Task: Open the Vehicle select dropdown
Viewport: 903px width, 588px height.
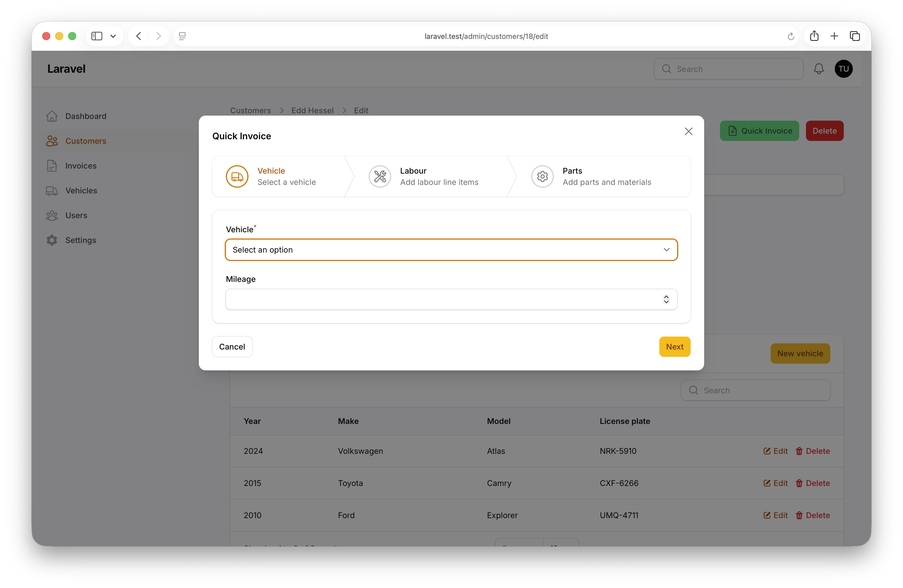Action: pyautogui.click(x=451, y=250)
